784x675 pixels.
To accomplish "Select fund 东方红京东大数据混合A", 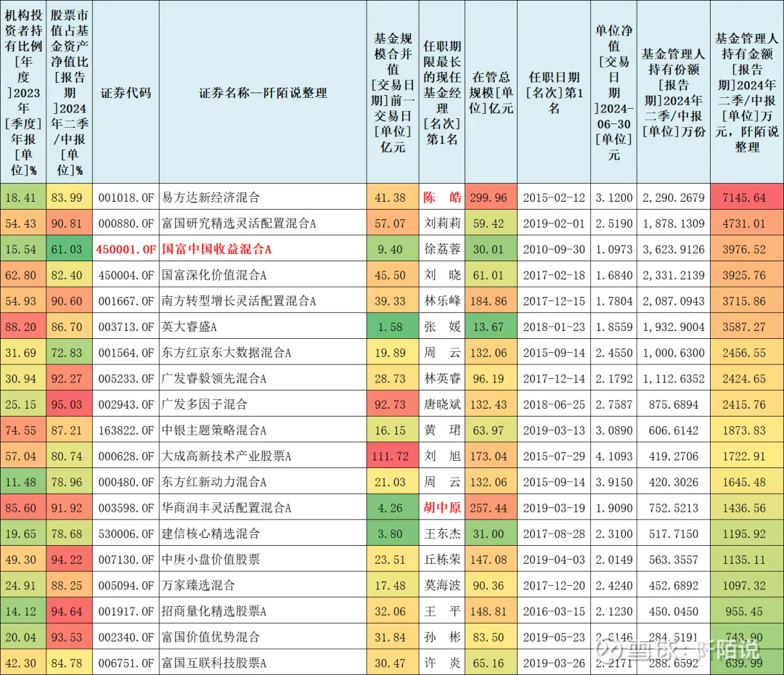I will pyautogui.click(x=226, y=353).
